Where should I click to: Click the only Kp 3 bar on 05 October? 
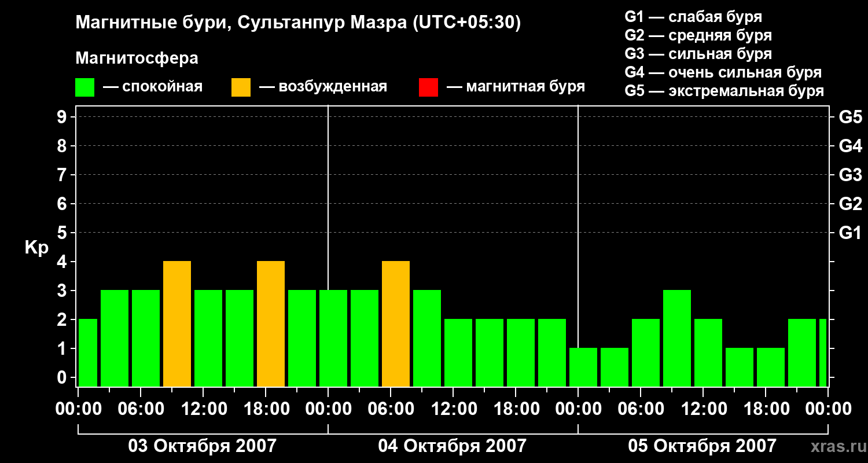(677, 339)
